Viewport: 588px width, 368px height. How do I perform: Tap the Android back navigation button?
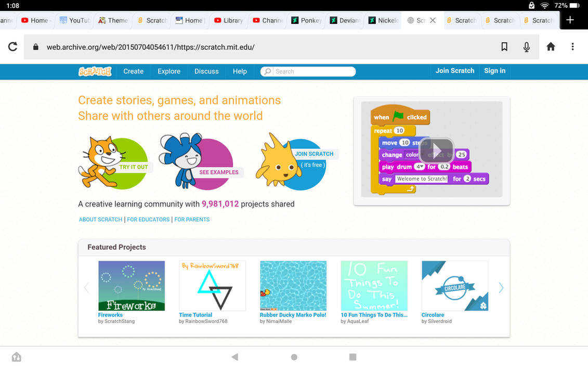pyautogui.click(x=235, y=357)
